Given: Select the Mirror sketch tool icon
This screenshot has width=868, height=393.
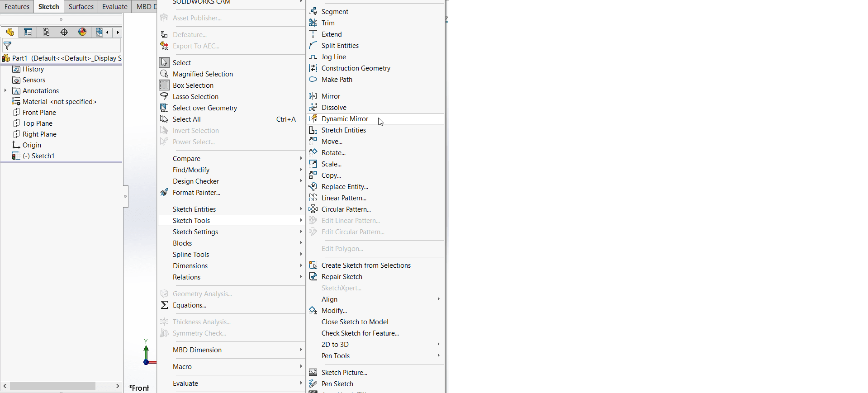Looking at the screenshot, I should coord(313,96).
